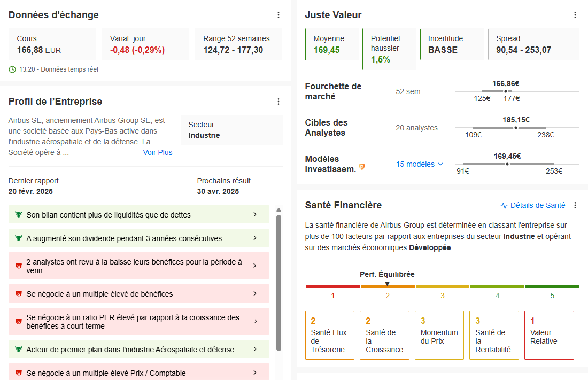The height and width of the screenshot is (380, 588).
Task: Open the Santé Financière kebab menu
Action: pos(575,205)
